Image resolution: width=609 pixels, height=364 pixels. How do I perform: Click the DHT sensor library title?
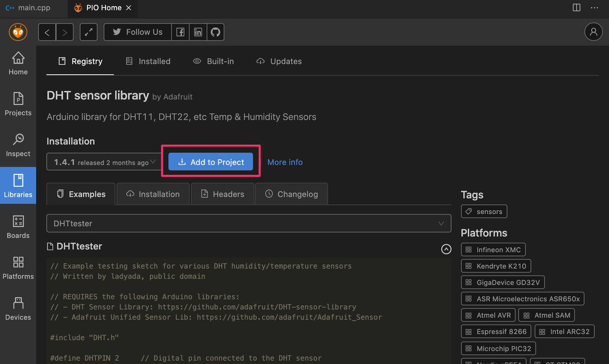[97, 96]
